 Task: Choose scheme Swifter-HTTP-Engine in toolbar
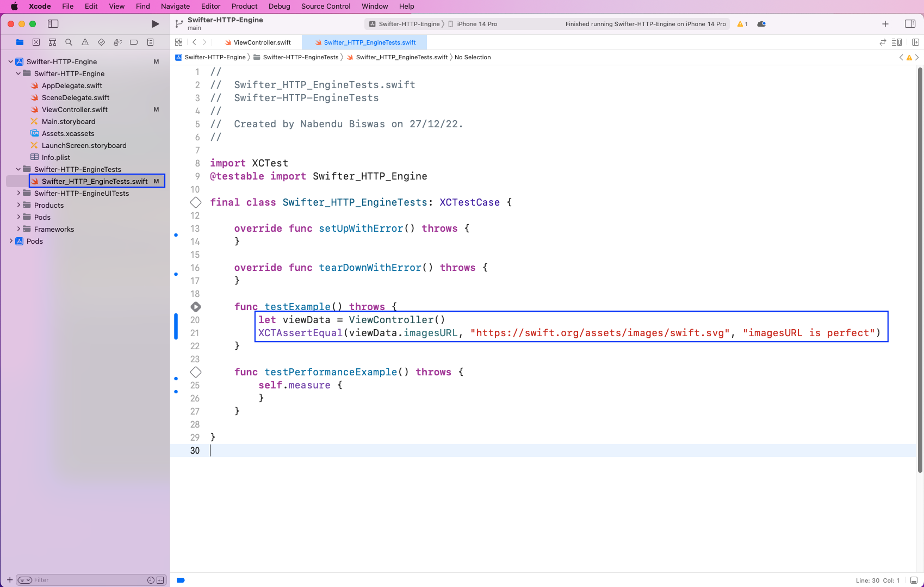point(405,24)
